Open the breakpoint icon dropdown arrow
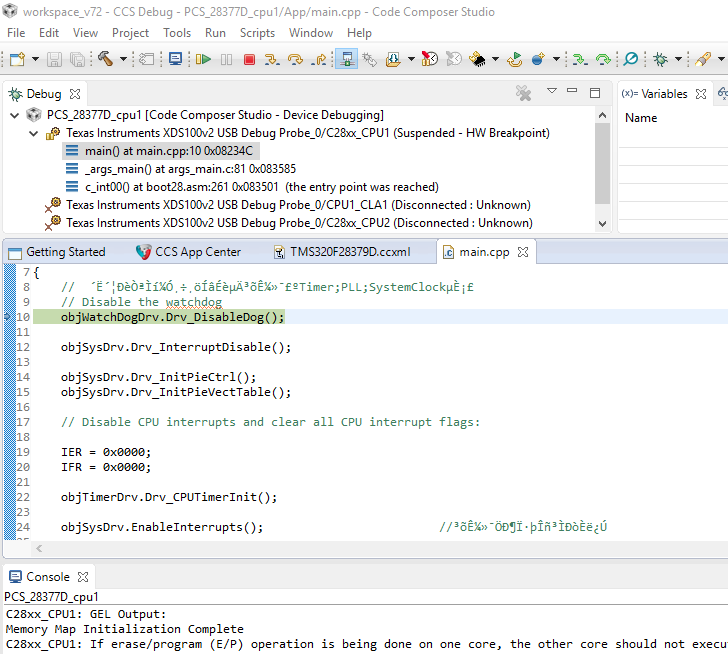The image size is (728, 654). tap(556, 59)
